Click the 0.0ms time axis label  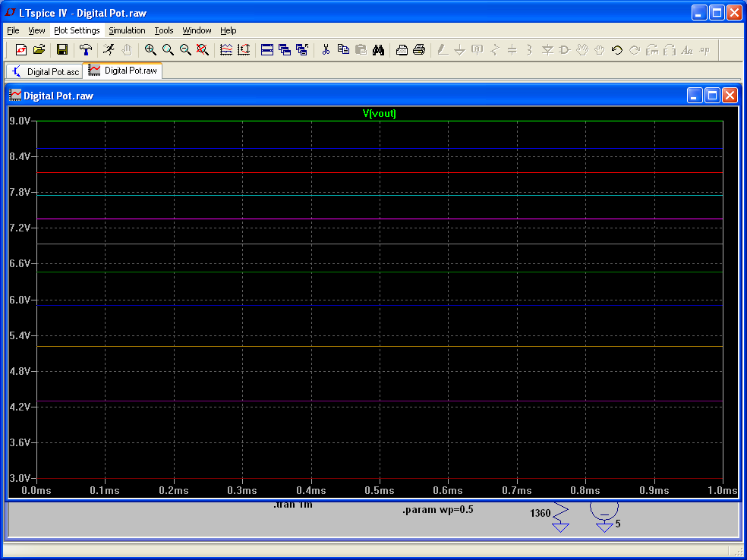point(36,490)
